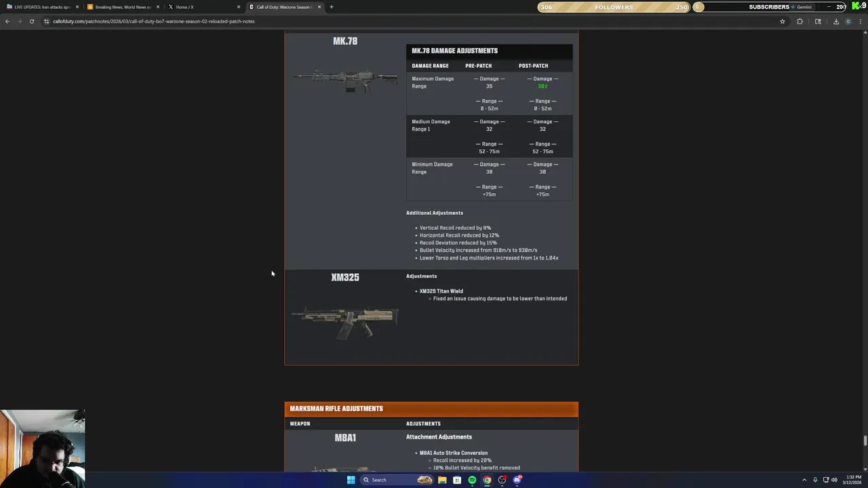Click the page's vertical scrollbar thumb

tap(865, 441)
